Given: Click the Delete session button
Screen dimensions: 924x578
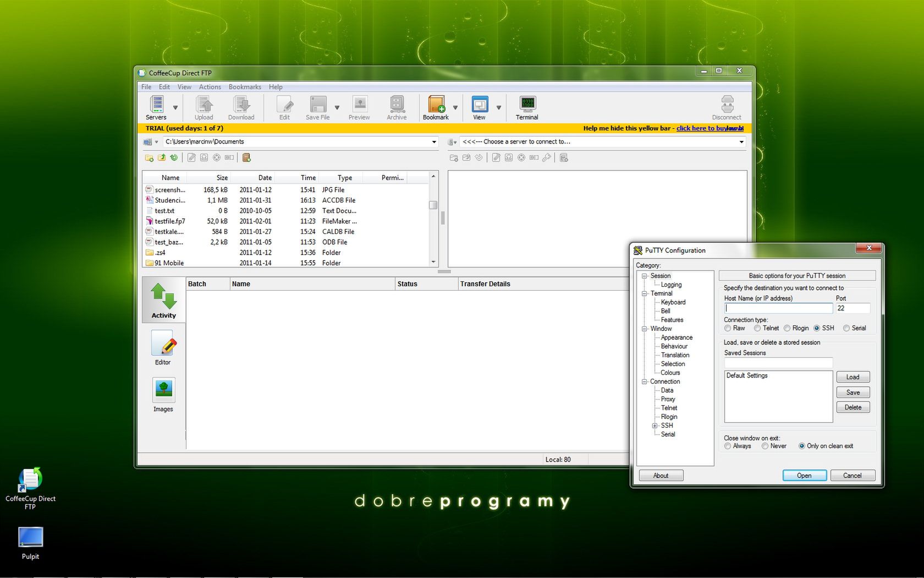Looking at the screenshot, I should 853,407.
